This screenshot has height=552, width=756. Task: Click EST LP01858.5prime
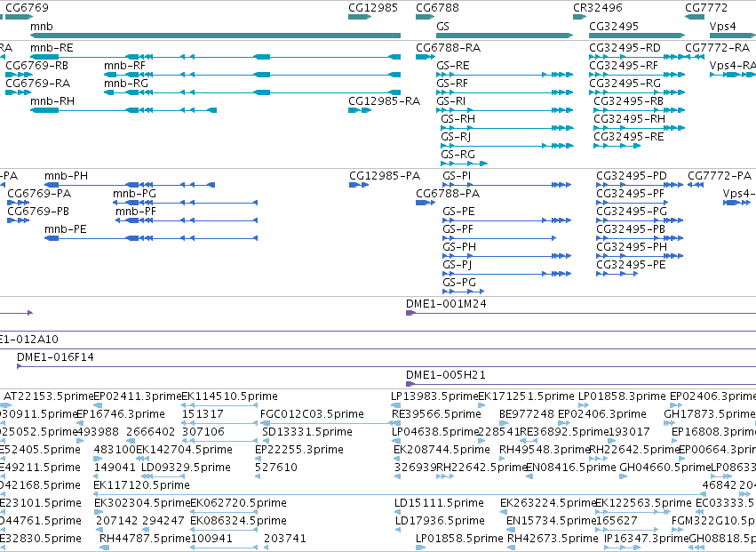coord(420,548)
